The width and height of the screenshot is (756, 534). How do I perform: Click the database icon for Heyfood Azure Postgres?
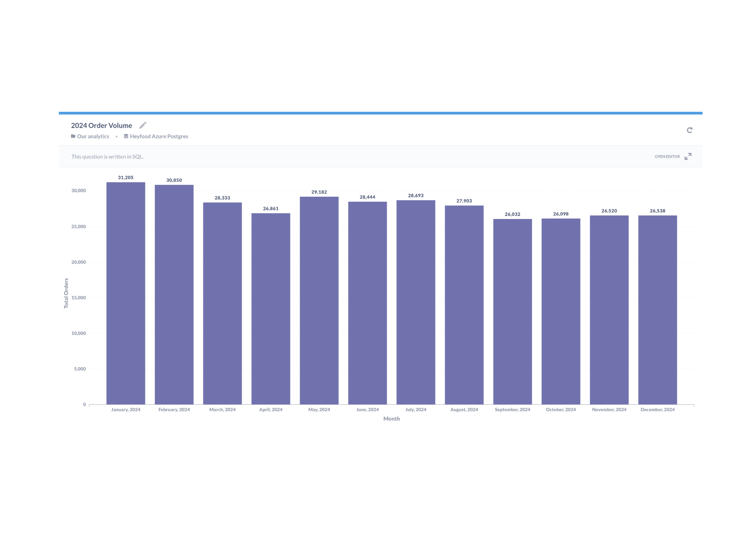click(126, 136)
